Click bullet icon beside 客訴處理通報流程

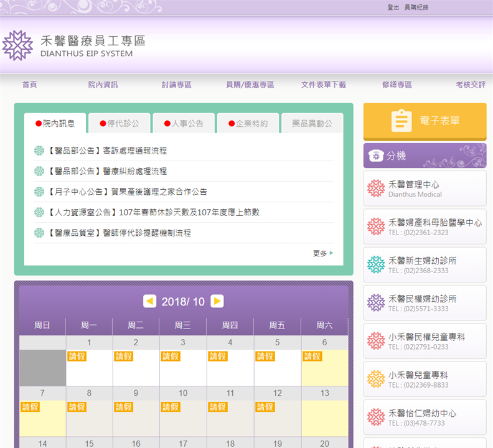pyautogui.click(x=39, y=151)
